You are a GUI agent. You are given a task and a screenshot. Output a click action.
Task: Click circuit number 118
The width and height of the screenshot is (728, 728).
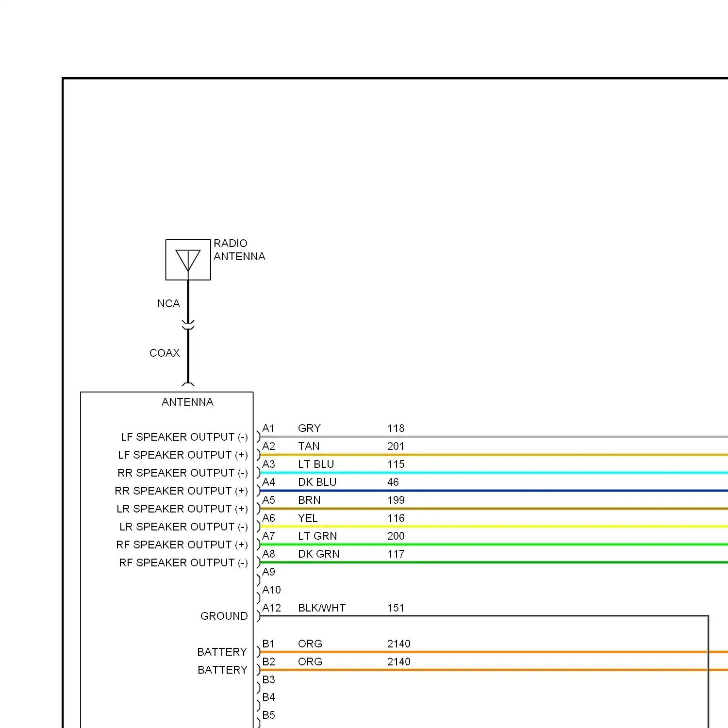pyautogui.click(x=396, y=429)
